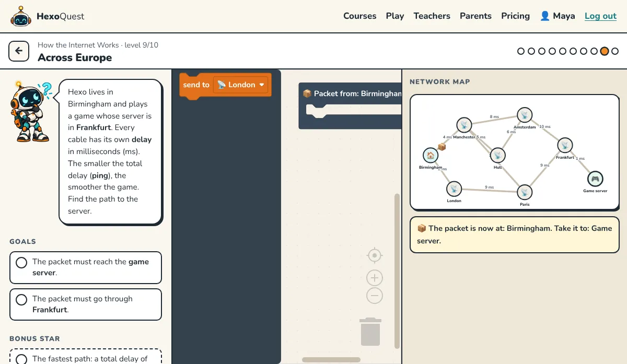
Task: Open the Courses menu item
Action: click(360, 16)
